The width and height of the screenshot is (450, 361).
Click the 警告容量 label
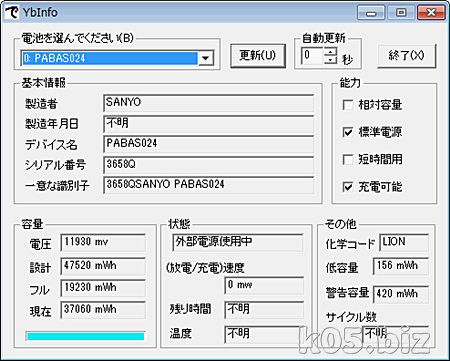pyautogui.click(x=347, y=292)
